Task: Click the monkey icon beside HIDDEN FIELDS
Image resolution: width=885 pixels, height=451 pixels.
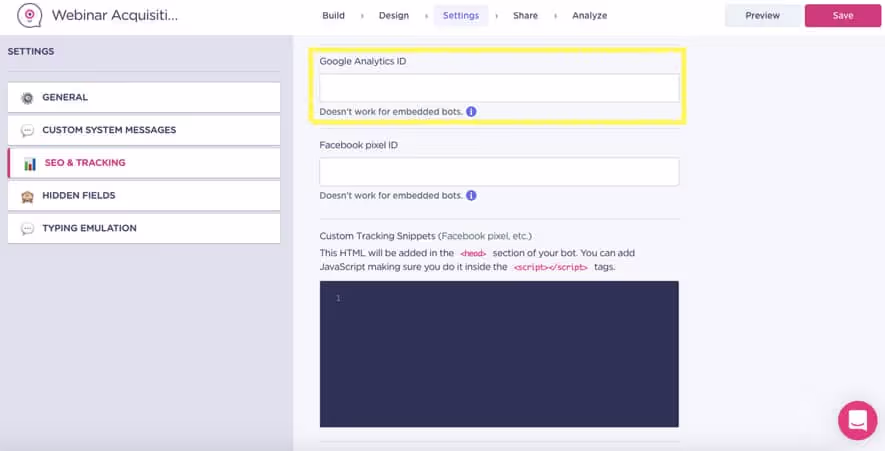Action: tap(27, 196)
